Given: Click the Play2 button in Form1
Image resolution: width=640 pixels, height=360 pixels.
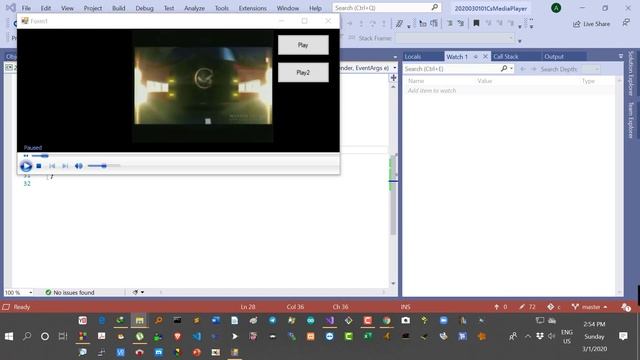Looking at the screenshot, I should pyautogui.click(x=303, y=72).
